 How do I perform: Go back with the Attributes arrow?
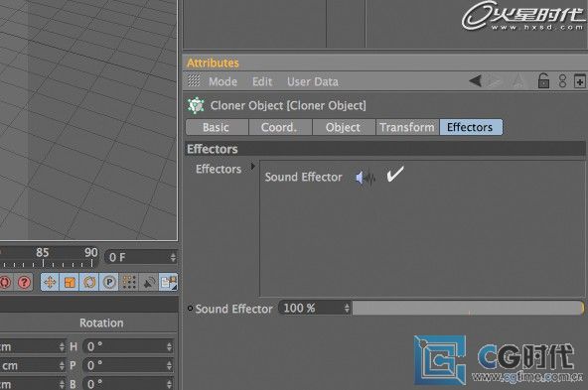[475, 80]
